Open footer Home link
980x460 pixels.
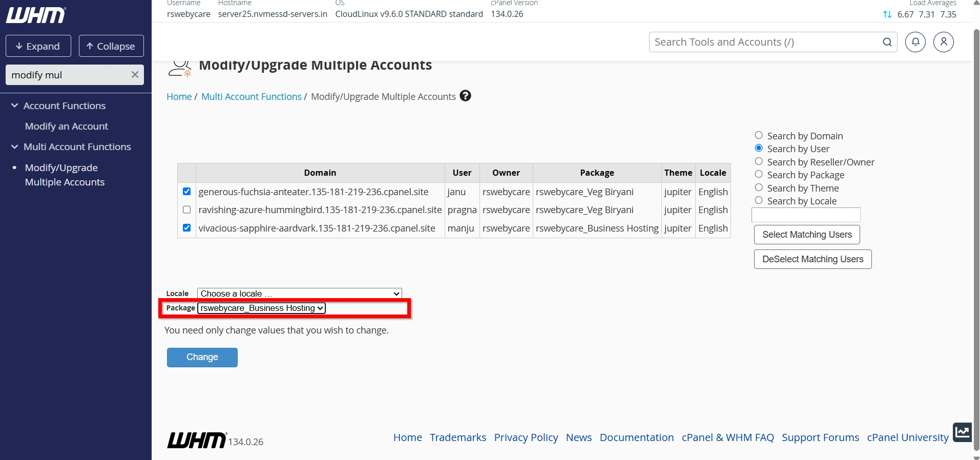tap(408, 437)
